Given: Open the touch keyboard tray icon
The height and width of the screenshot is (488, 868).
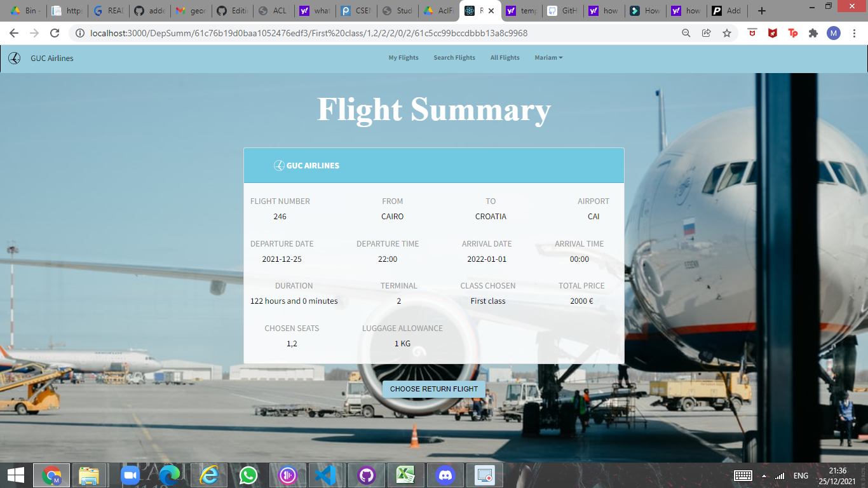Looking at the screenshot, I should (x=743, y=475).
